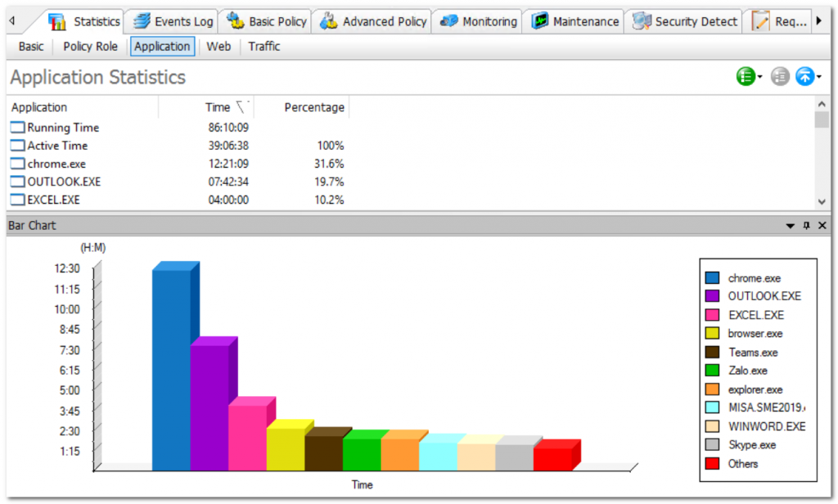Click the Others legend label
The image size is (838, 504).
(x=743, y=464)
